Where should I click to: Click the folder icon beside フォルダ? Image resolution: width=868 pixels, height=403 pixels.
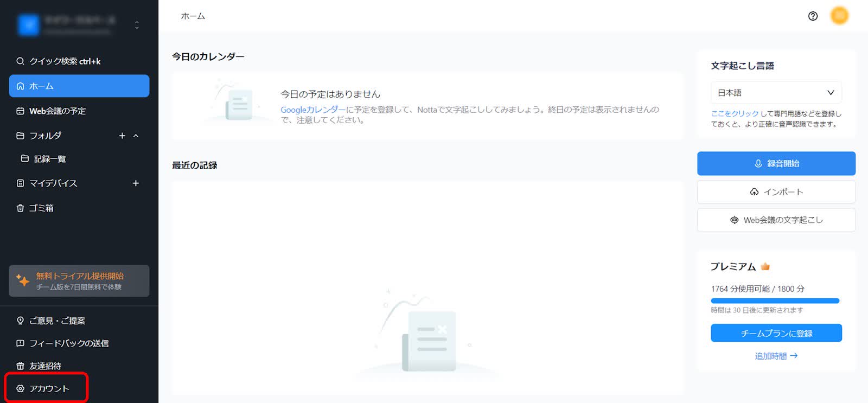tap(20, 136)
